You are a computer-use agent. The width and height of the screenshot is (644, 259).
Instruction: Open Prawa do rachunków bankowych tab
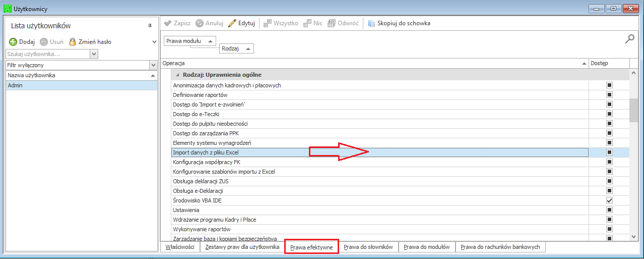(500, 247)
